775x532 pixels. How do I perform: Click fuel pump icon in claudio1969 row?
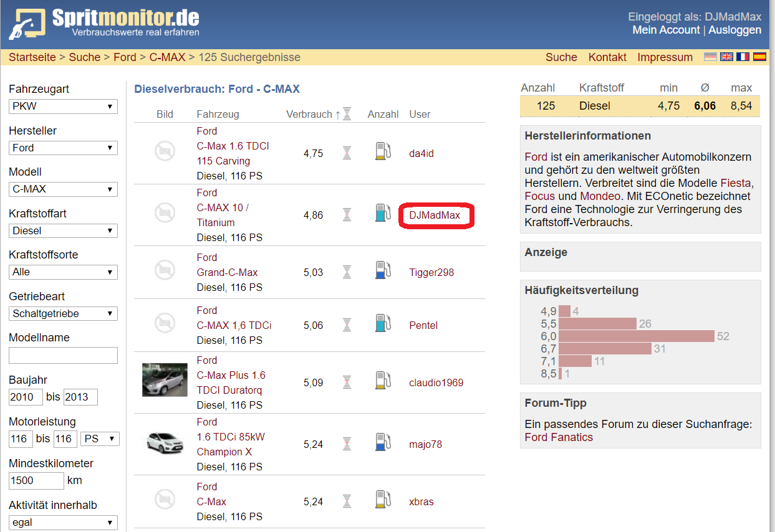tap(383, 381)
